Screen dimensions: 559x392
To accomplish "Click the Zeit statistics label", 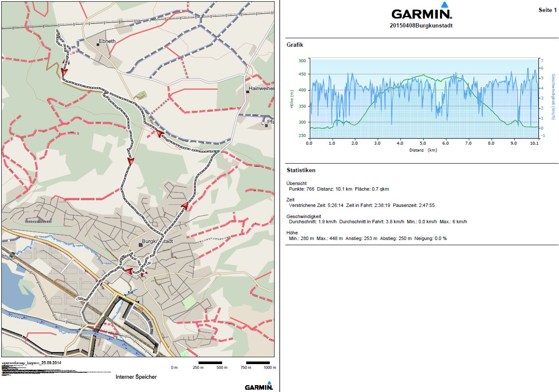I will pos(290,200).
